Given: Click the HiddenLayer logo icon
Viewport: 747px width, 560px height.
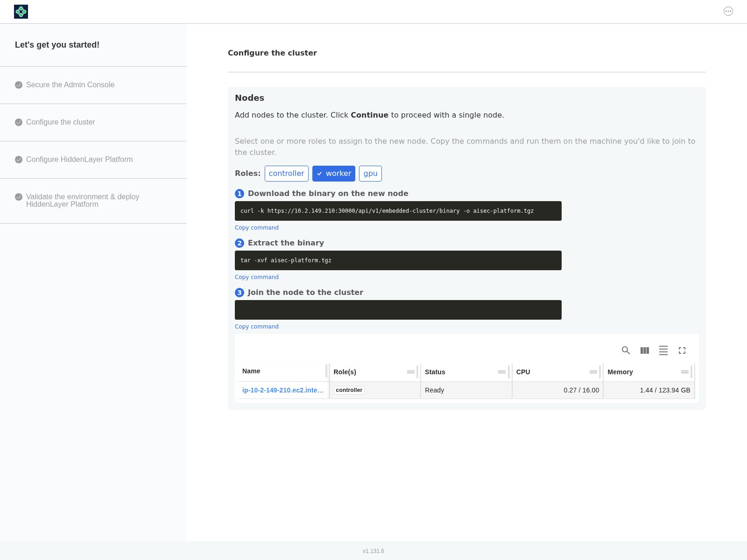Looking at the screenshot, I should [x=21, y=12].
